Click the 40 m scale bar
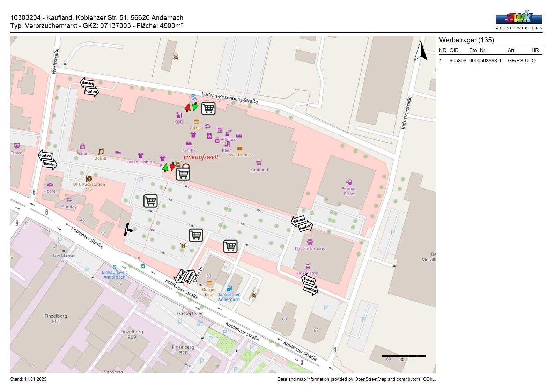Image resolution: width=554 pixels, height=392 pixels. pyautogui.click(x=404, y=356)
